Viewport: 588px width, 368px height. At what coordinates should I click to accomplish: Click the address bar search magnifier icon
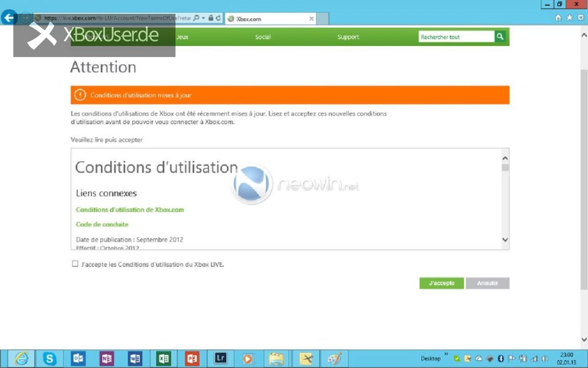(196, 18)
